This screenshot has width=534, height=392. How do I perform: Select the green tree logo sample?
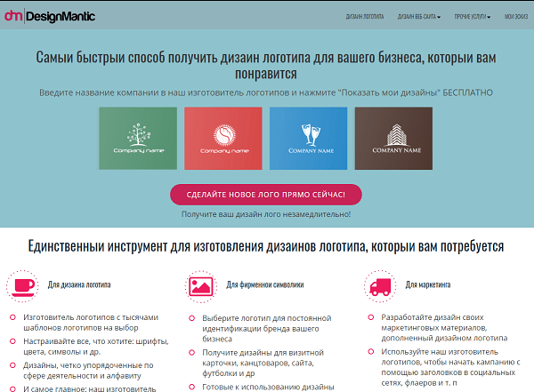point(138,138)
